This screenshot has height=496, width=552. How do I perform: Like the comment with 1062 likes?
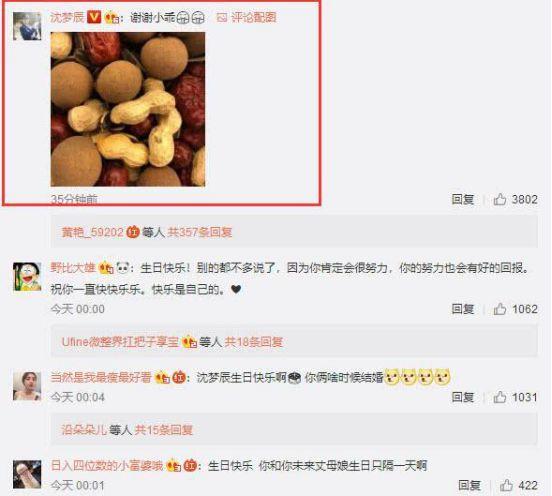pos(500,309)
